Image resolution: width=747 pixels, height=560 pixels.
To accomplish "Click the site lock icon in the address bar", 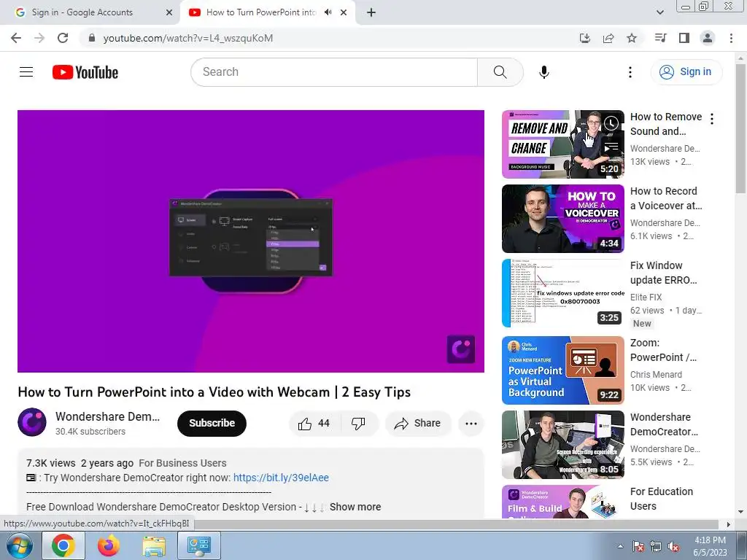I will point(92,38).
